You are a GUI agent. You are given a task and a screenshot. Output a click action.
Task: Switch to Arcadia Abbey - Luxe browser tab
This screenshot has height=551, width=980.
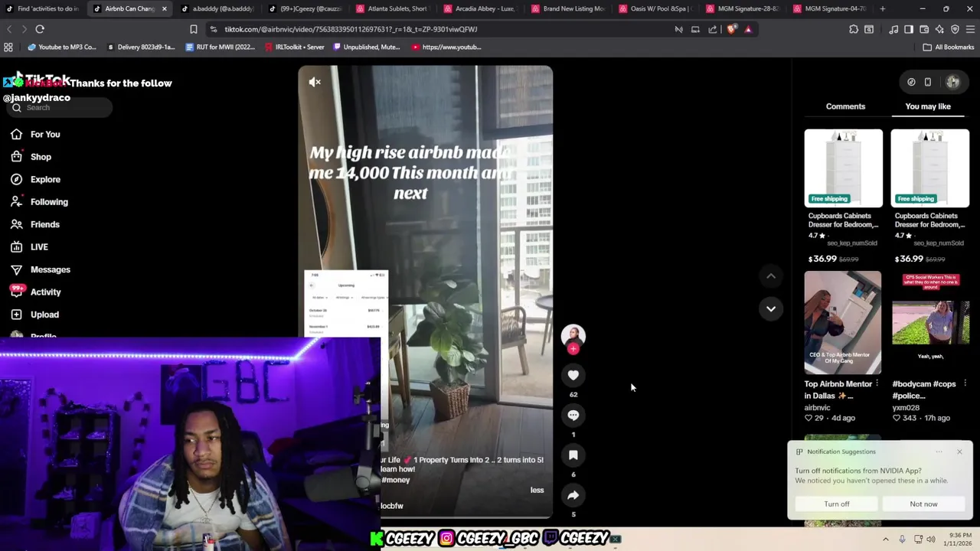[480, 8]
